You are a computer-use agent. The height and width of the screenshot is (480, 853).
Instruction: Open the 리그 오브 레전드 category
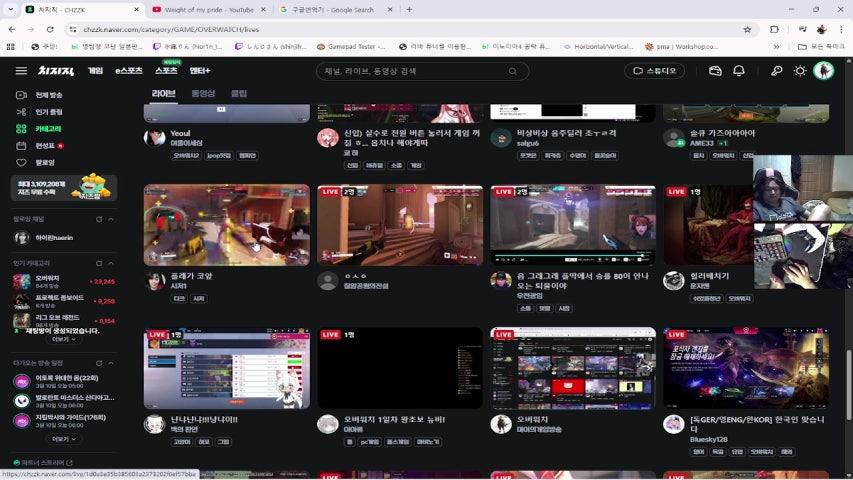point(64,320)
